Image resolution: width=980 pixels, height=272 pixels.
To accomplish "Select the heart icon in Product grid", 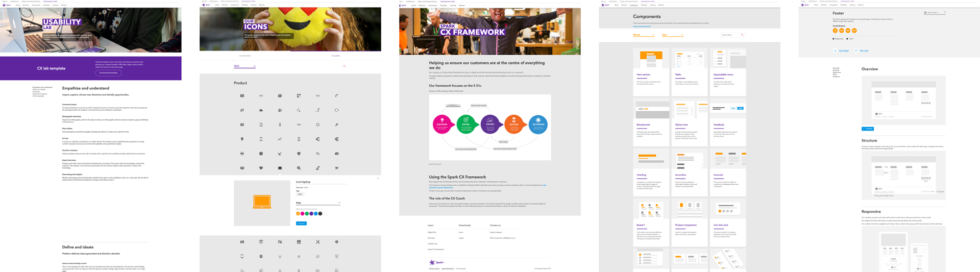I will click(x=261, y=168).
